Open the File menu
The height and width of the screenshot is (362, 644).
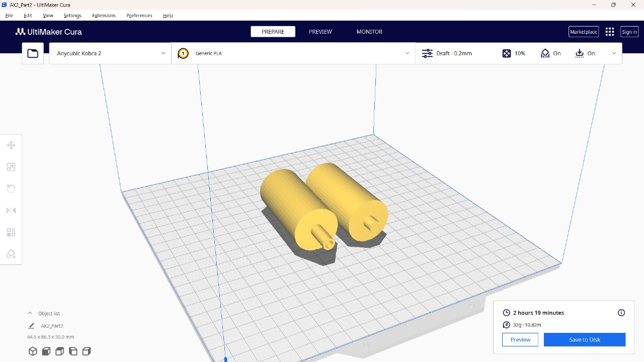point(9,16)
